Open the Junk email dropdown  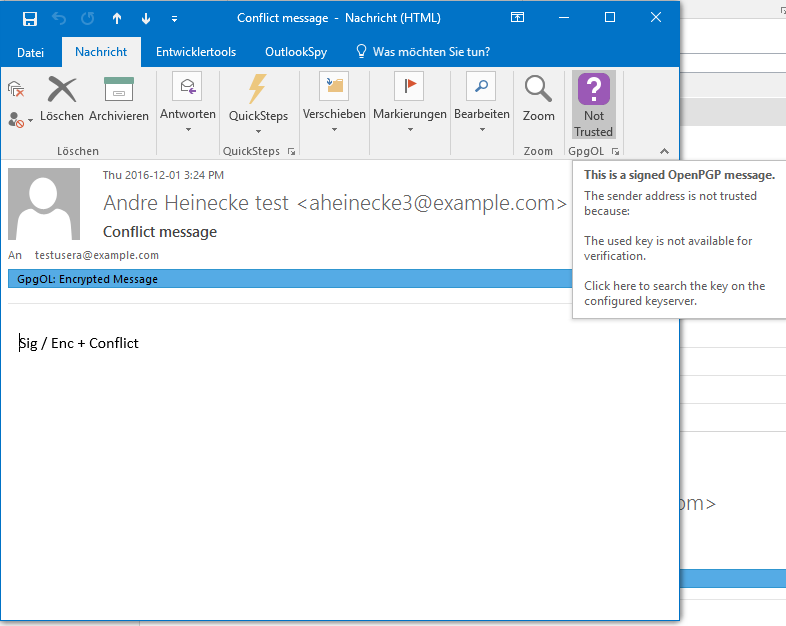[20, 119]
